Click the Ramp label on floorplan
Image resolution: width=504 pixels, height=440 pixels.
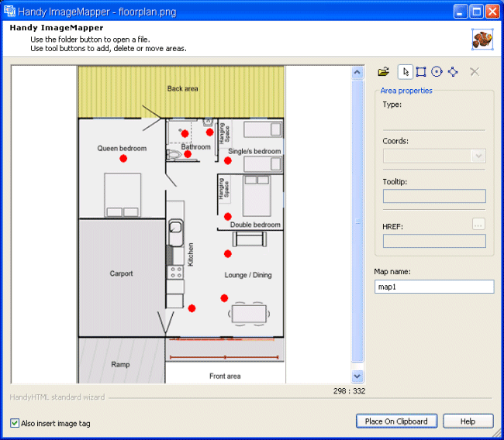[x=120, y=365]
